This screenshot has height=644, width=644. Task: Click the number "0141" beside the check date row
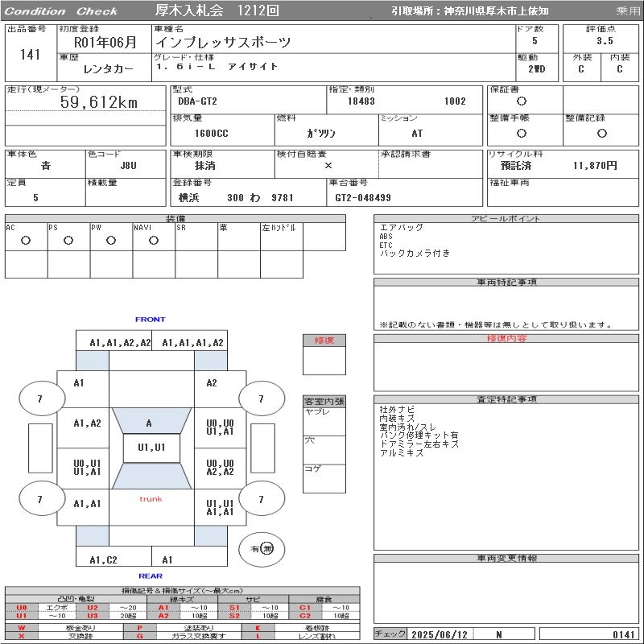tap(624, 634)
